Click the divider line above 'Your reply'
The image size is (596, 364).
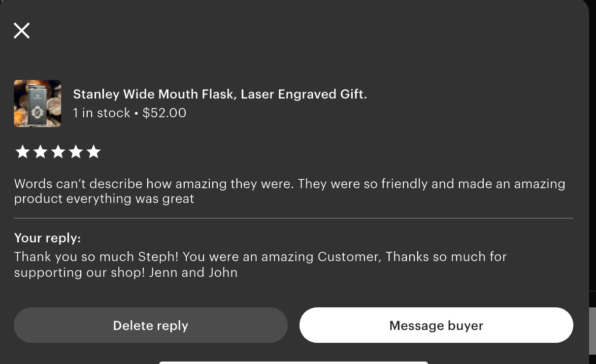(293, 218)
